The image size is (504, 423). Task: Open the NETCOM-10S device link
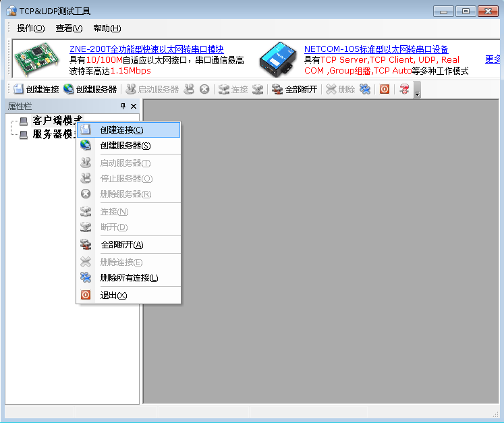[376, 49]
